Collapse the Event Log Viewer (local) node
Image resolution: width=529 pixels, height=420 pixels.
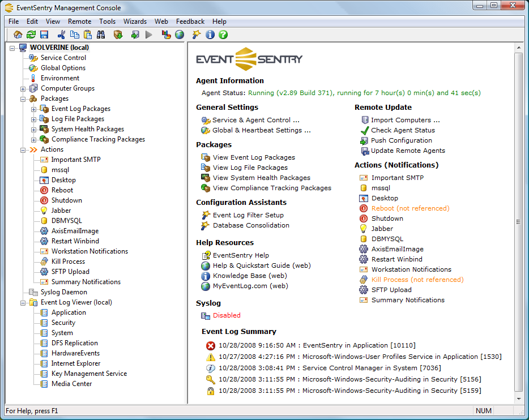23,303
